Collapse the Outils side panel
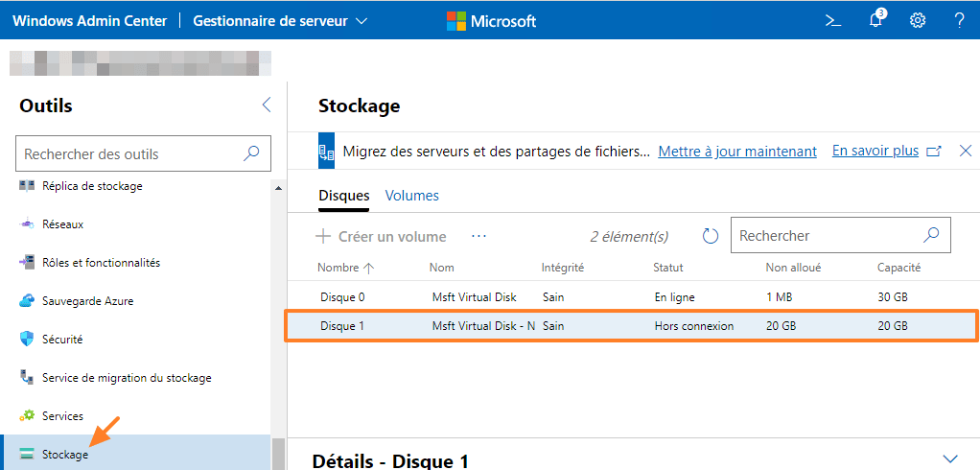Screen dimensions: 980x470 point(267,106)
